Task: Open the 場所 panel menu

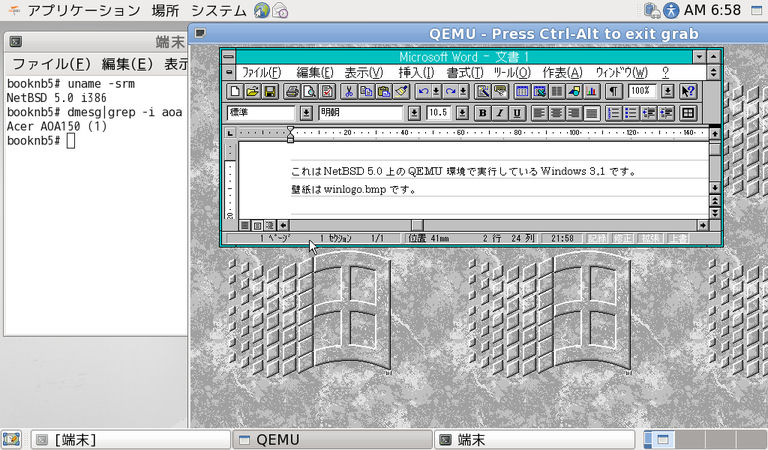Action: tap(165, 10)
